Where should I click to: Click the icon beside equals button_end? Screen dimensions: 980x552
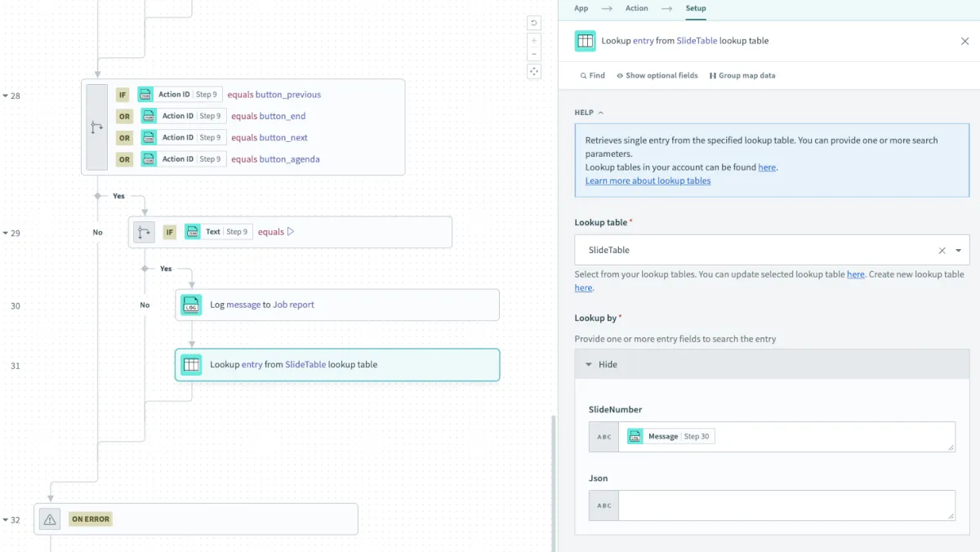(149, 116)
